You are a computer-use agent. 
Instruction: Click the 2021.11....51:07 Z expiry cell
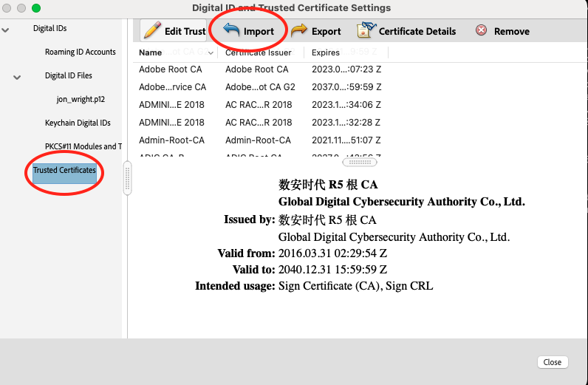[x=346, y=140]
